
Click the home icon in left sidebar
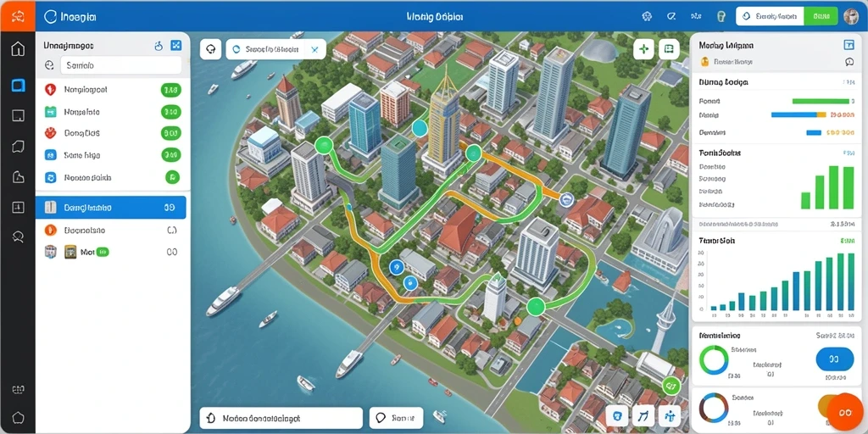[18, 48]
